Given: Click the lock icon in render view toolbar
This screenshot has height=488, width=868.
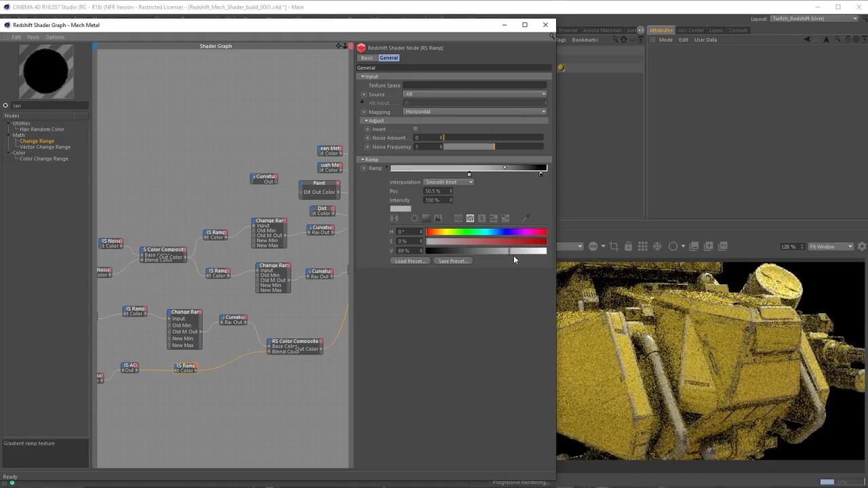Looking at the screenshot, I should pyautogui.click(x=629, y=246).
